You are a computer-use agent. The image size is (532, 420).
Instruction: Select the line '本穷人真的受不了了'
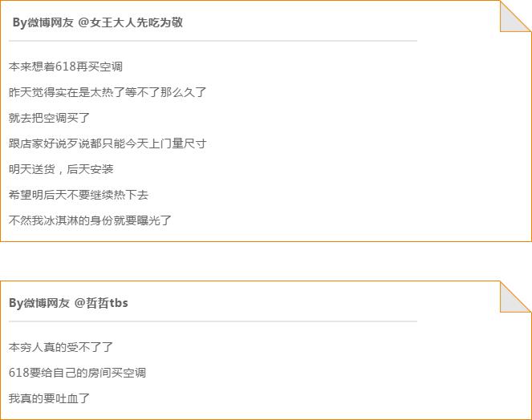point(61,347)
